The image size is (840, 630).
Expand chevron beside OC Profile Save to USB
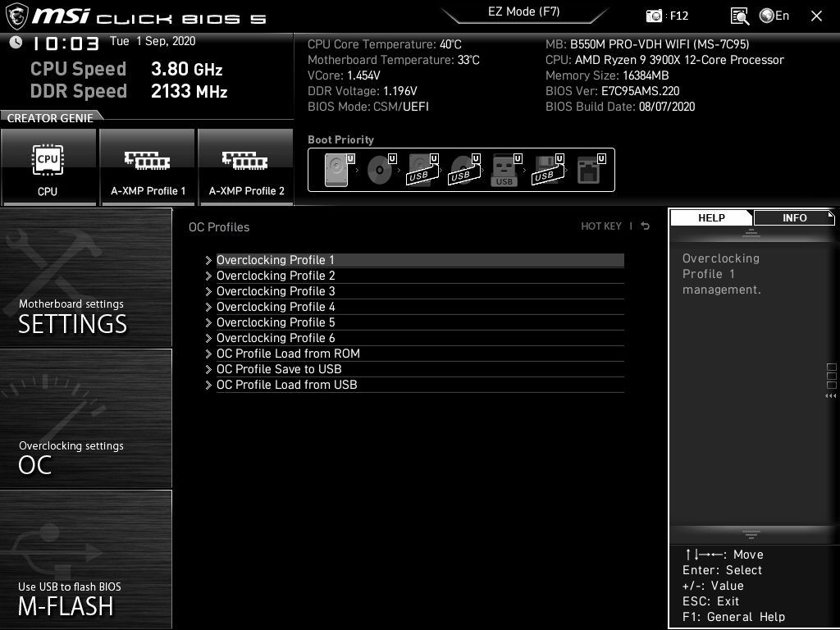click(208, 369)
